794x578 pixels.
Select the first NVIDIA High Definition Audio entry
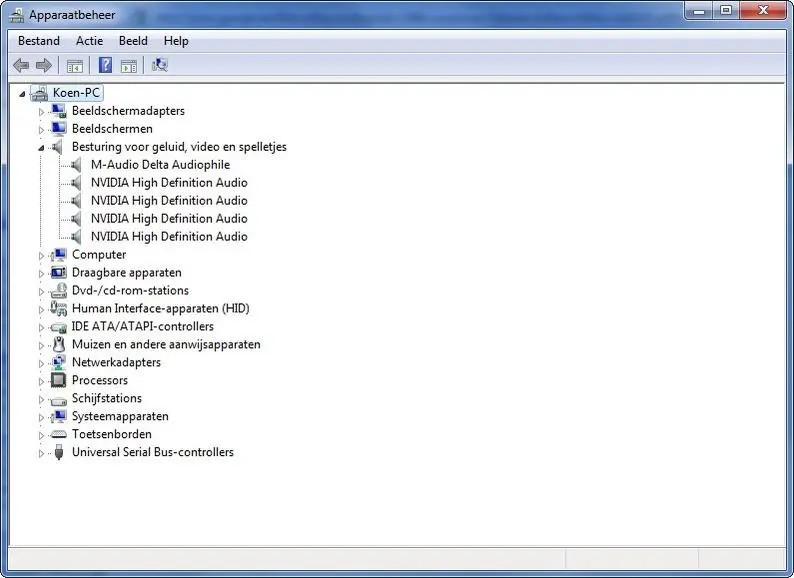point(169,183)
